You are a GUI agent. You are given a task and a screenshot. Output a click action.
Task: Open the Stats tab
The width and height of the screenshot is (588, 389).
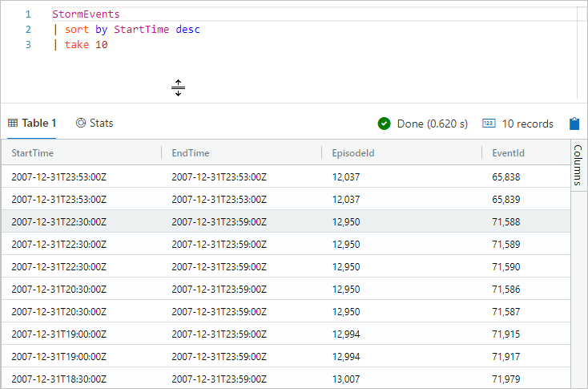tap(101, 123)
